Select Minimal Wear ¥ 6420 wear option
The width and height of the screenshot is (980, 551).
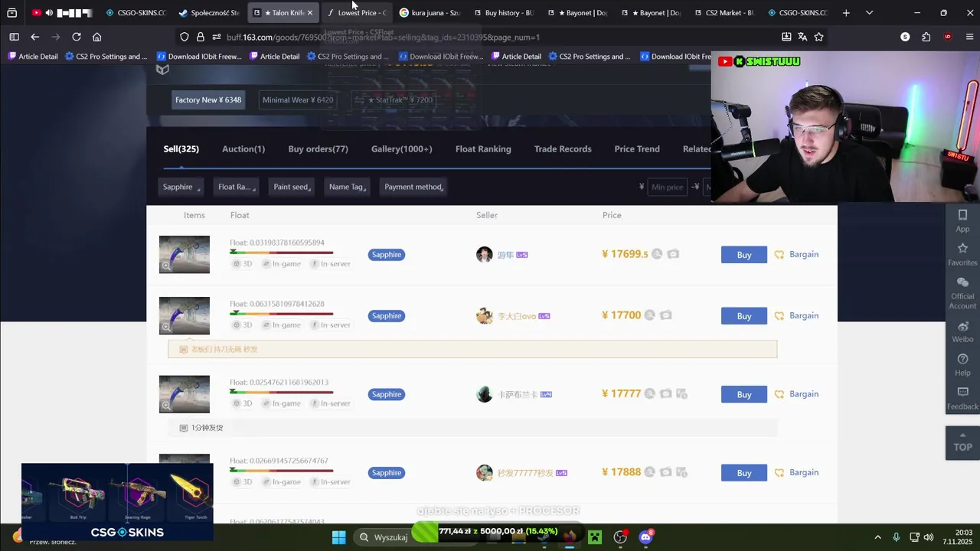click(x=298, y=100)
